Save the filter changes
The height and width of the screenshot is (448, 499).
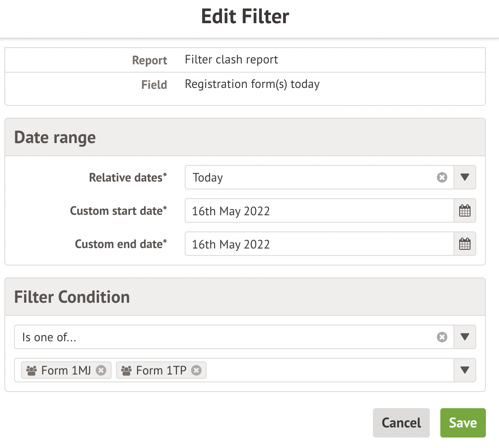click(463, 423)
